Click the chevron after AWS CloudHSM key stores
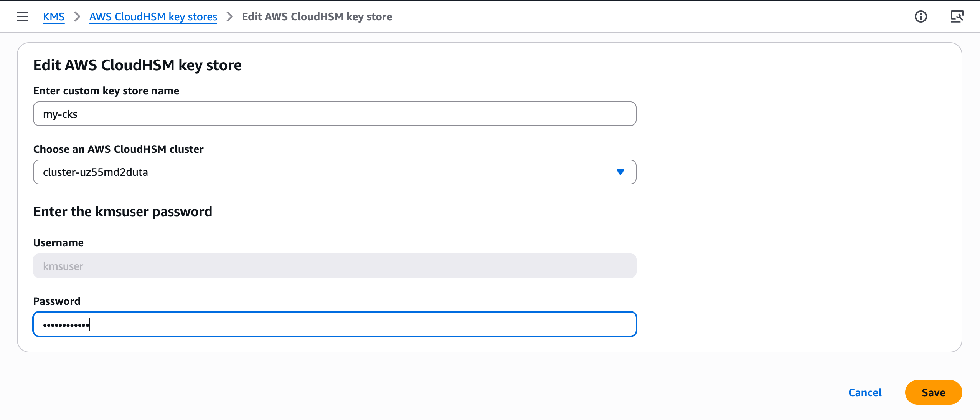 coord(229,17)
